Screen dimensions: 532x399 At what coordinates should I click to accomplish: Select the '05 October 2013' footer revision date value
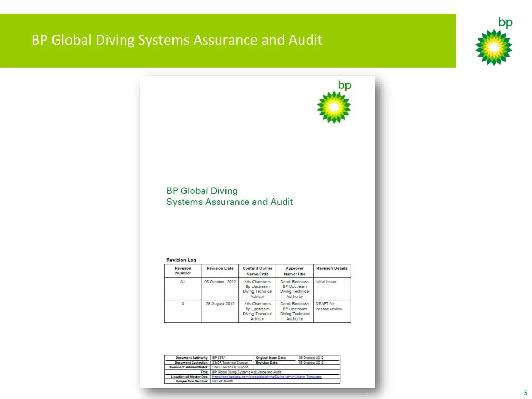coord(311,362)
